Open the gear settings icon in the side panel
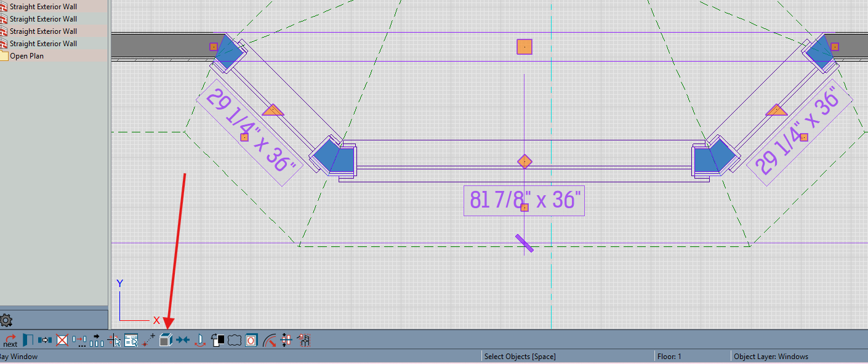 coord(7,320)
